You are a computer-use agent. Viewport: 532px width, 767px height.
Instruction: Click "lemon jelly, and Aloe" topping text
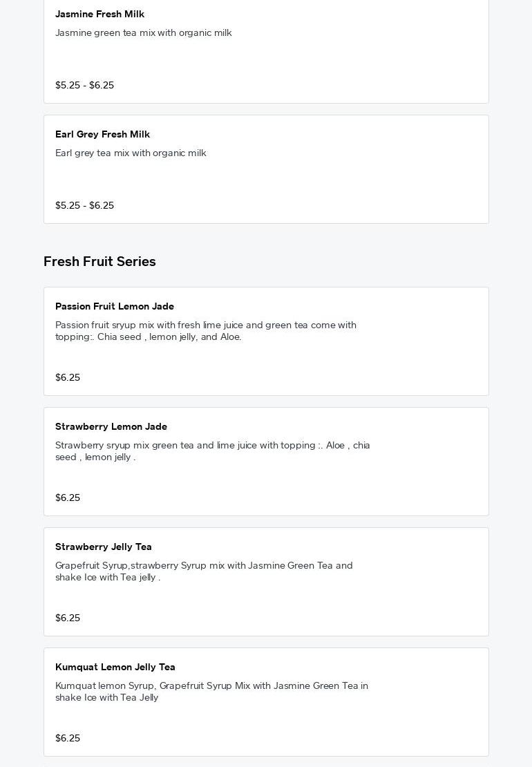pyautogui.click(x=195, y=337)
